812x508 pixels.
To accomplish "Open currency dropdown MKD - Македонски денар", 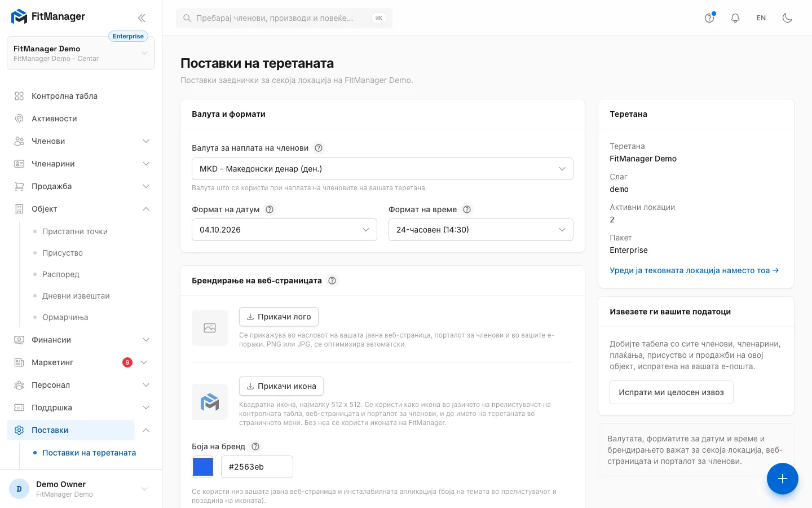I will tap(382, 169).
